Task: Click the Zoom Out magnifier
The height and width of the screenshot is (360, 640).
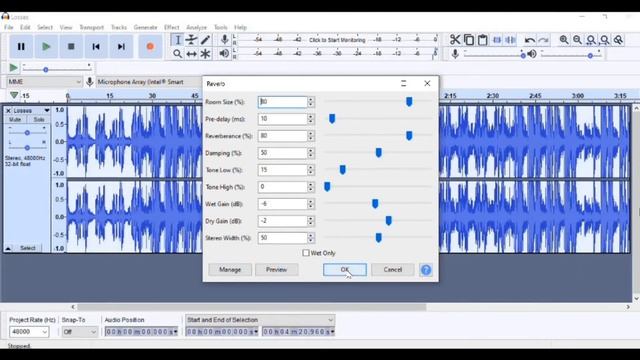Action: (x=577, y=40)
